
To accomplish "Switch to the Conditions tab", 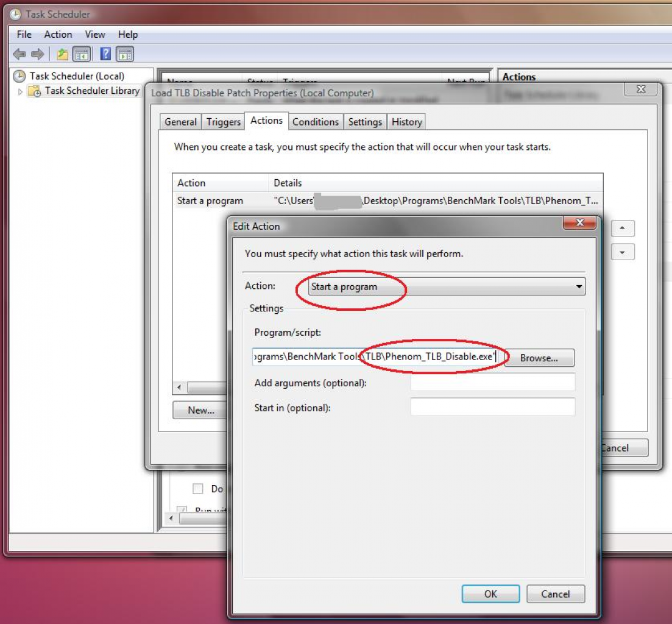I will (x=316, y=122).
